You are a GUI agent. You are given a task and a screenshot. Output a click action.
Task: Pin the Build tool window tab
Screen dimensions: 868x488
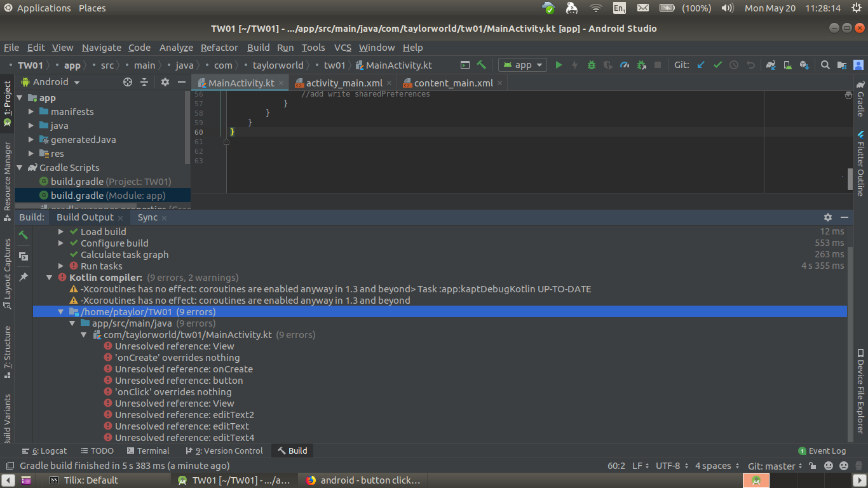(x=24, y=277)
